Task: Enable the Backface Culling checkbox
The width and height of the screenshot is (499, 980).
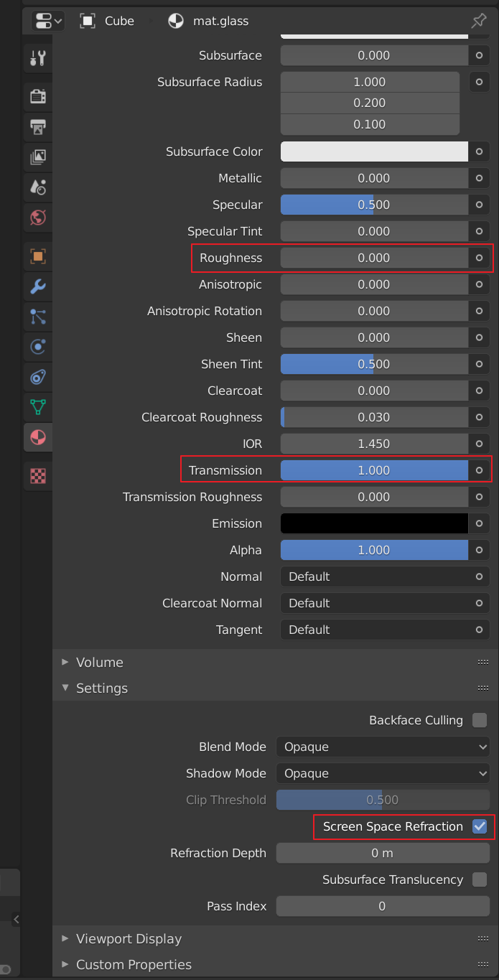Action: [480, 720]
